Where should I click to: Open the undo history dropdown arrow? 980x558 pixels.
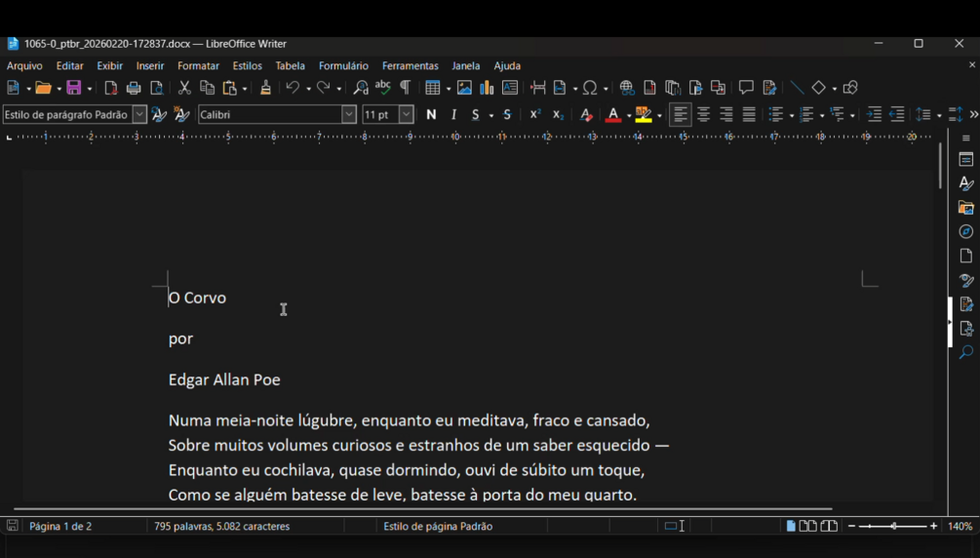[x=308, y=89]
